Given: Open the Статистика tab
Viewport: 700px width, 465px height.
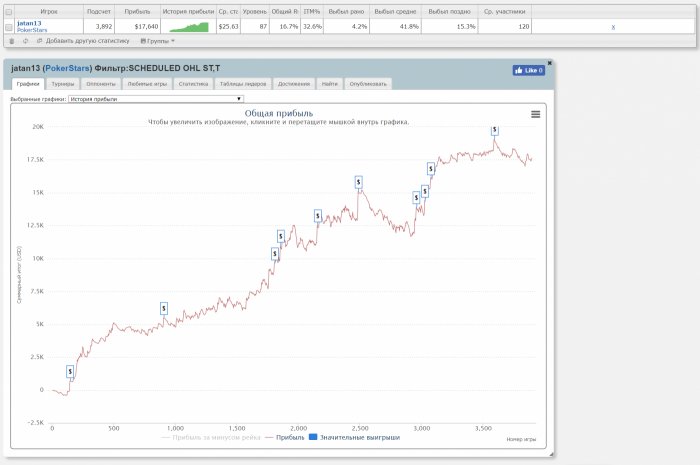Looking at the screenshot, I should [x=193, y=84].
